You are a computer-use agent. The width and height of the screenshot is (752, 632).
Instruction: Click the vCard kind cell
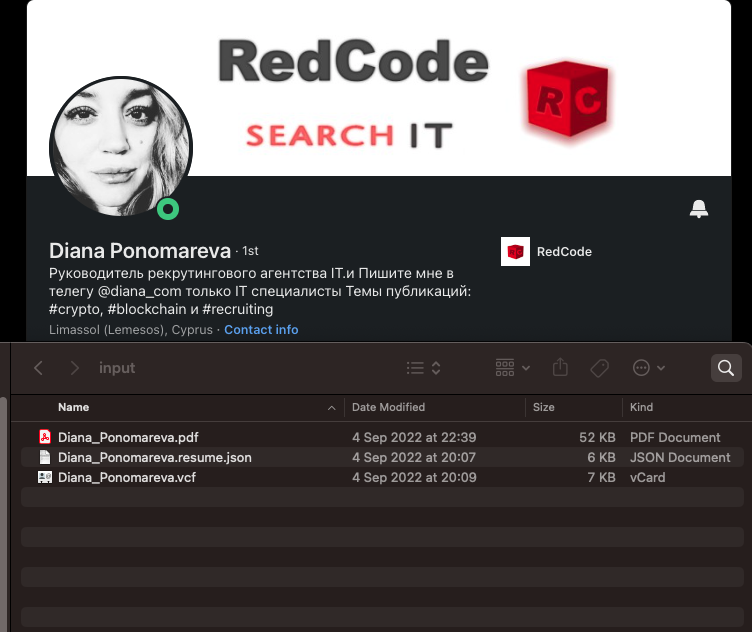coord(647,478)
